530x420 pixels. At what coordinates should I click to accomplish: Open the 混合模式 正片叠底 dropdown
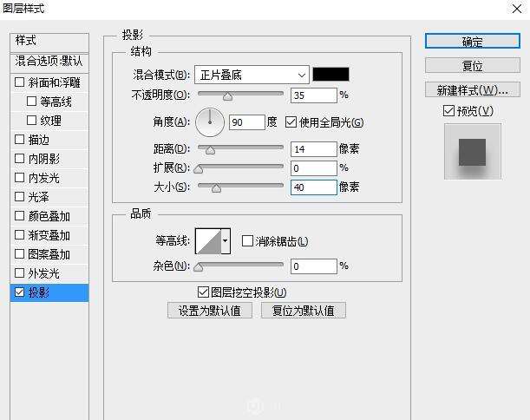pos(252,75)
